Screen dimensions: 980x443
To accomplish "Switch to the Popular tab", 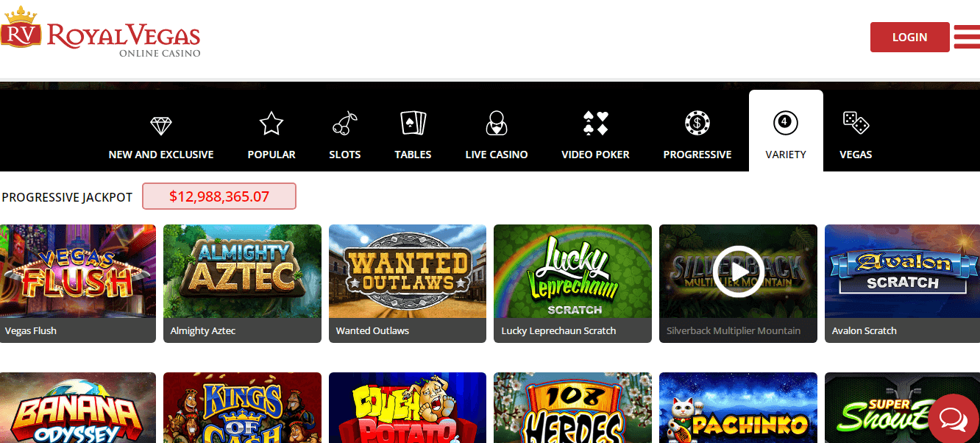I will 271,155.
